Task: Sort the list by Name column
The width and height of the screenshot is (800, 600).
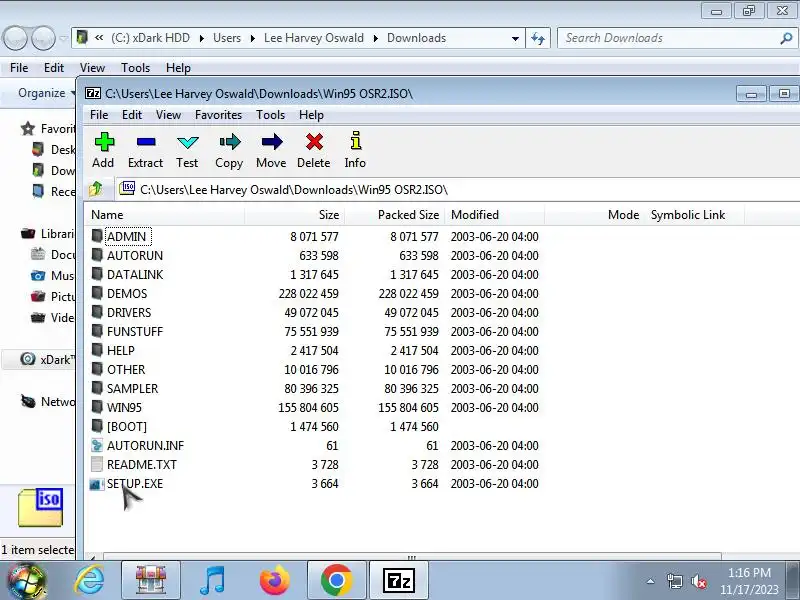Action: (165, 215)
